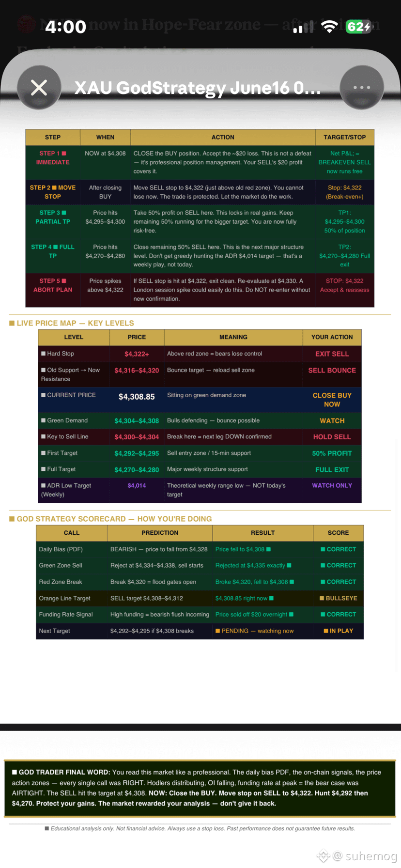Tap the CORRECT score in Daily Bias row

click(338, 549)
